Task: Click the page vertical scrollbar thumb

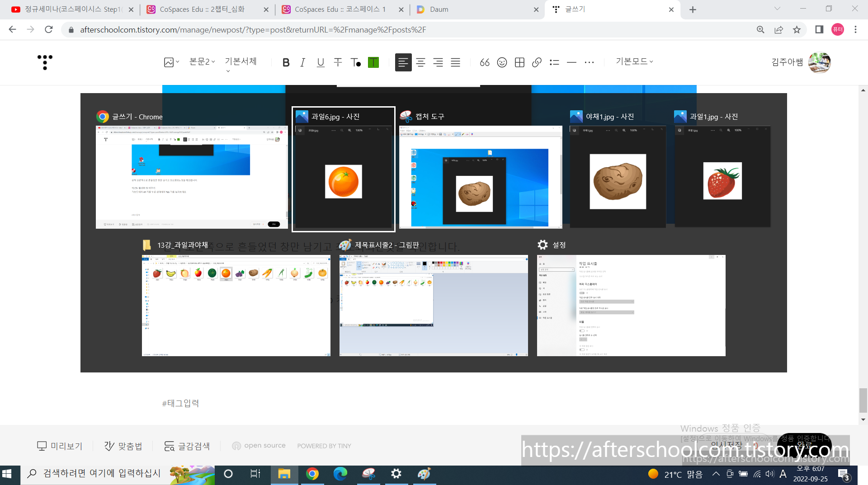Action: pos(863,400)
